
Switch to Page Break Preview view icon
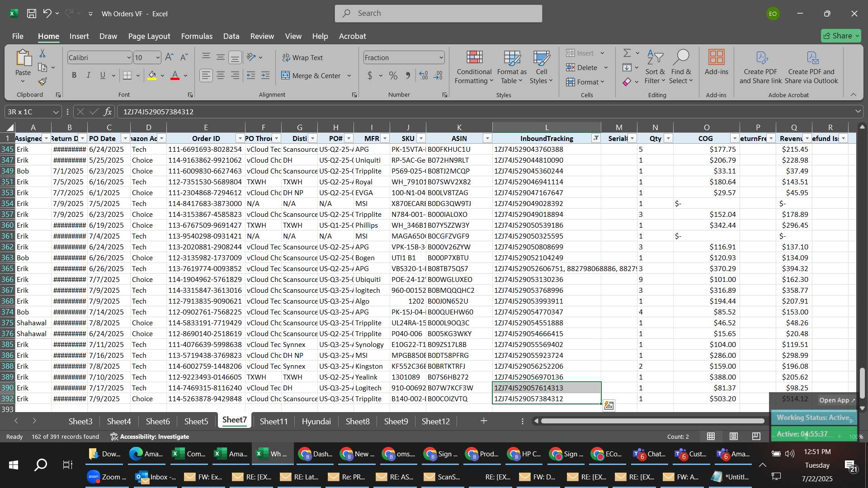(x=756, y=436)
